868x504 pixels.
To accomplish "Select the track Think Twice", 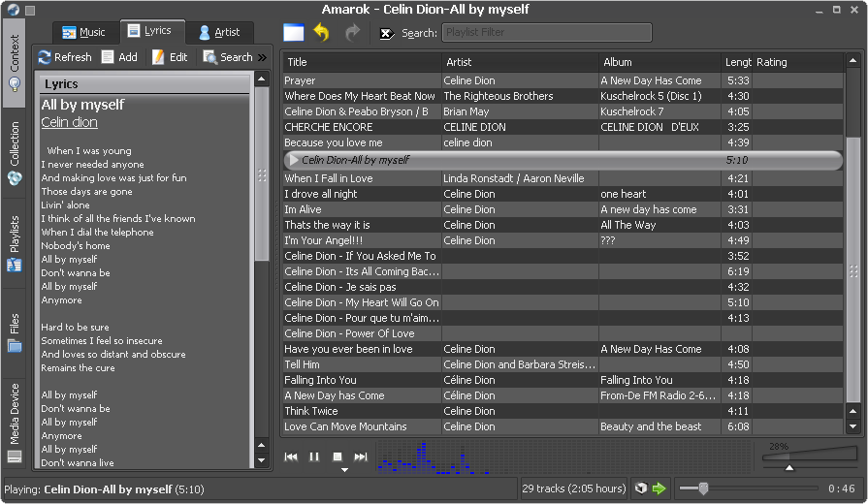I will [x=563, y=411].
